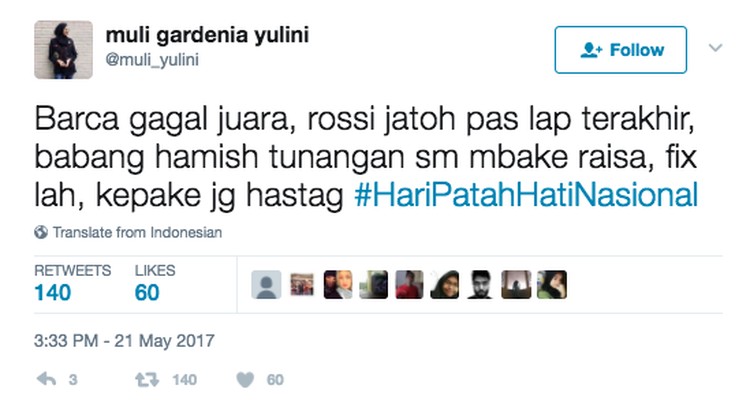The image size is (750, 400).
Task: Open the tweet timestamp 21 May 2017
Action: pos(124,341)
